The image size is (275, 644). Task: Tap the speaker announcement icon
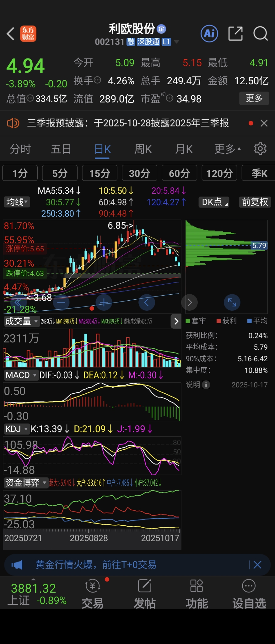(x=13, y=123)
